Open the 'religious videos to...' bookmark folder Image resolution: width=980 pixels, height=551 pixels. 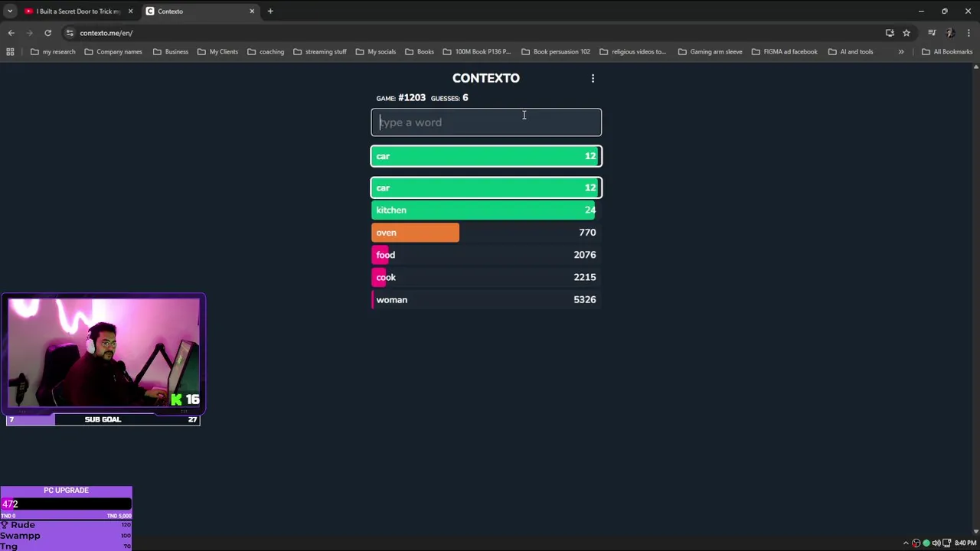coord(632,52)
